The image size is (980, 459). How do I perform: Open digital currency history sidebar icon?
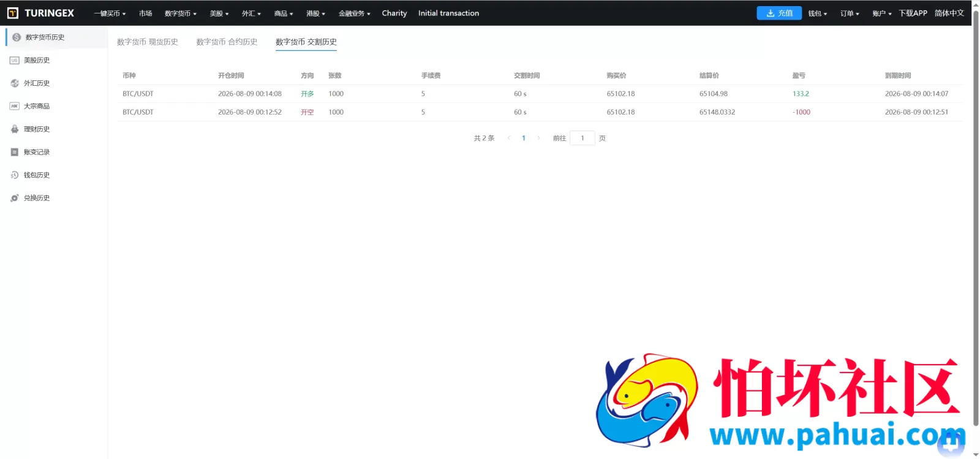point(17,37)
